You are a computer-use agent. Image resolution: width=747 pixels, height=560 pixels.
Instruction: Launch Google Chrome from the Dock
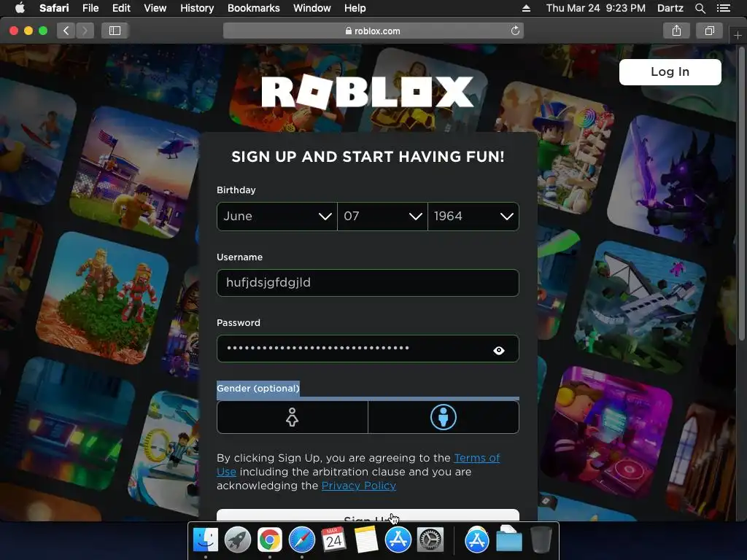click(x=270, y=540)
